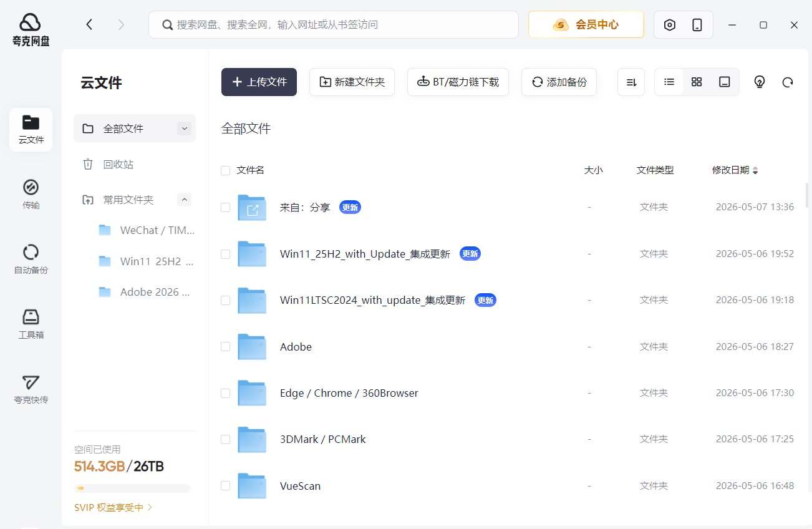The width and height of the screenshot is (812, 529).
Task: Click the 3DMark / PCMark folder icon
Action: [252, 440]
